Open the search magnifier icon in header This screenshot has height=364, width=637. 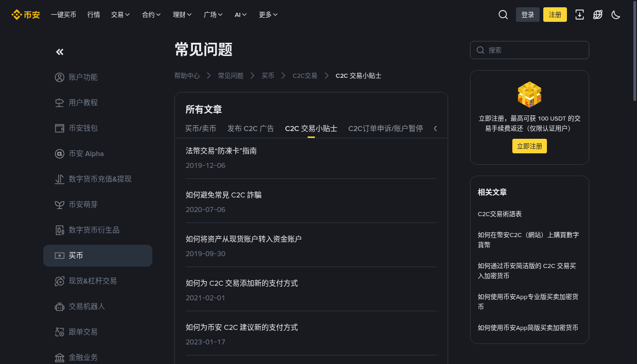(x=503, y=15)
